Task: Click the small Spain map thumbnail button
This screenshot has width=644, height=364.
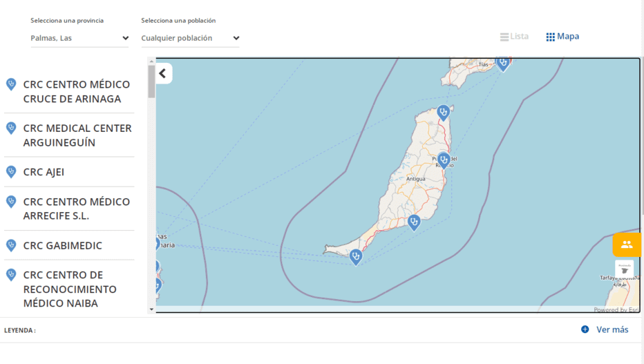Action: tap(624, 269)
